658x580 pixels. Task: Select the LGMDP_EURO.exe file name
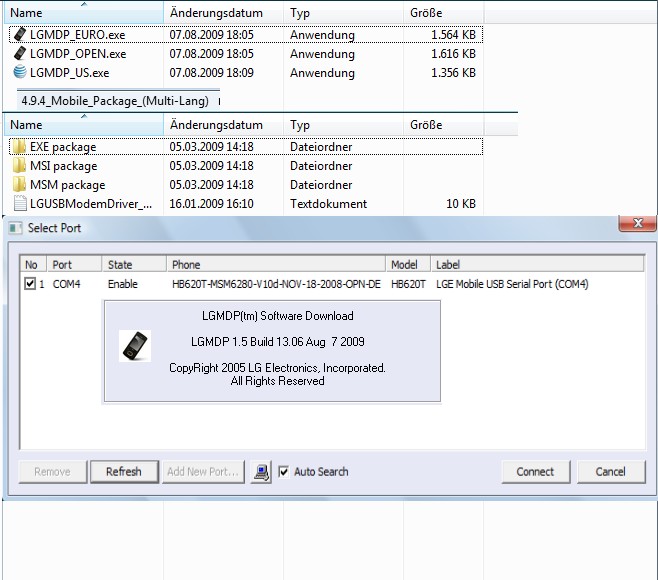(78, 34)
